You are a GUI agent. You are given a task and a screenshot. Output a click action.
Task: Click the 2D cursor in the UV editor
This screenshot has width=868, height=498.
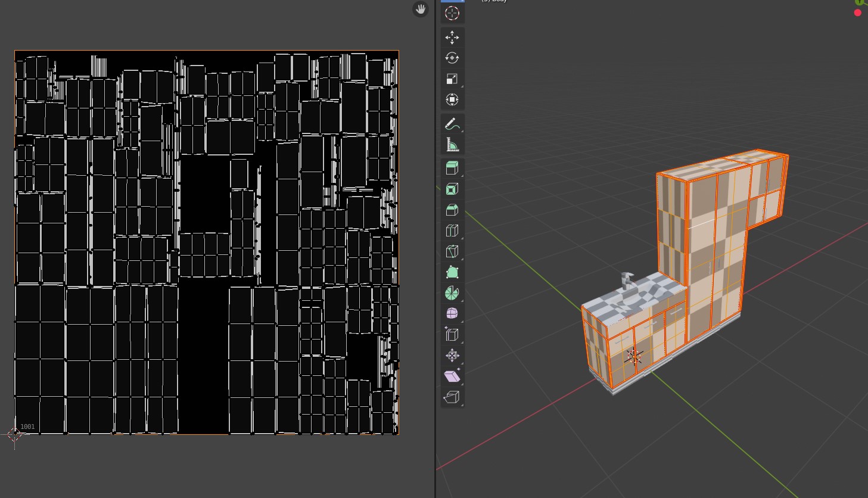click(15, 434)
